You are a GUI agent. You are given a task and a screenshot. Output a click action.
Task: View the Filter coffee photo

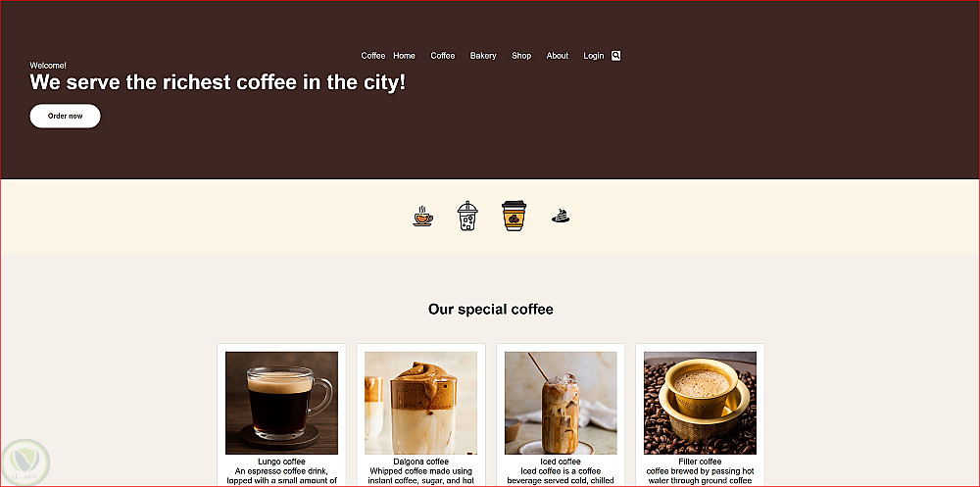point(700,403)
